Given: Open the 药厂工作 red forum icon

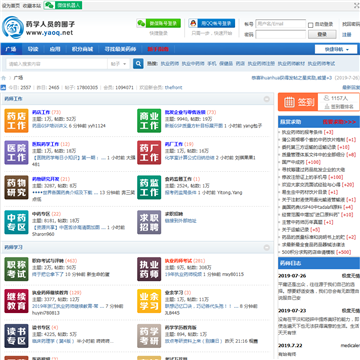Looking at the screenshot, I should pos(149,153).
